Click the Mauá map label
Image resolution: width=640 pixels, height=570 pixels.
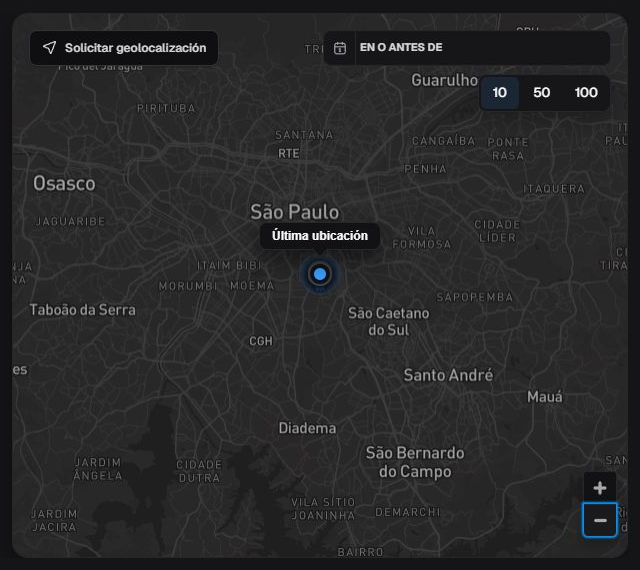tap(545, 396)
